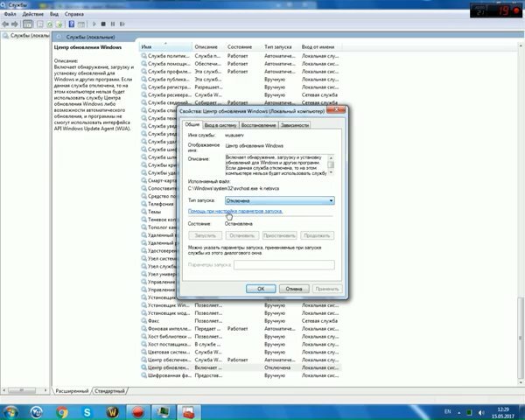This screenshot has height=420, width=525.
Task: Select Служба ресивера service row
Action: [x=240, y=94]
